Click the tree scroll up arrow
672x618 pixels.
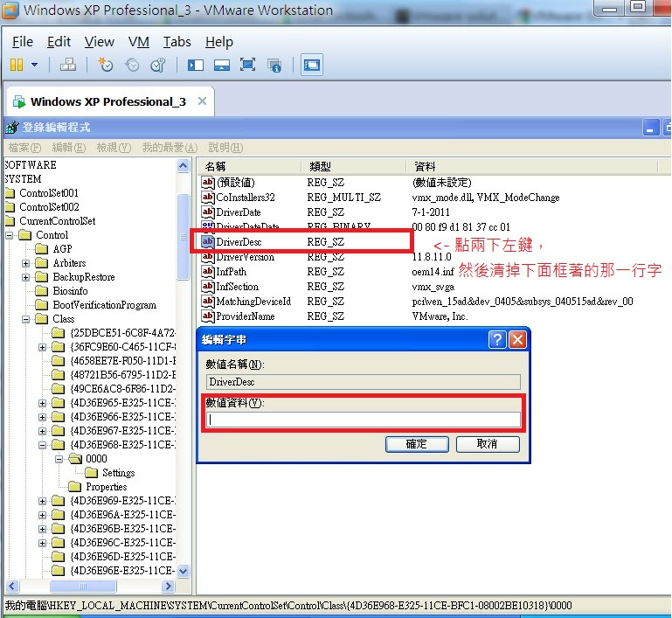pos(183,166)
